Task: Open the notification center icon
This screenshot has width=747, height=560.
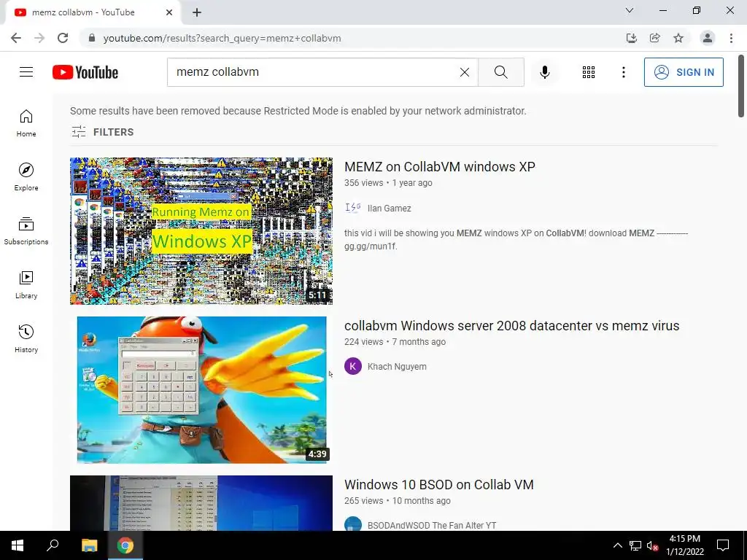Action: pyautogui.click(x=723, y=545)
